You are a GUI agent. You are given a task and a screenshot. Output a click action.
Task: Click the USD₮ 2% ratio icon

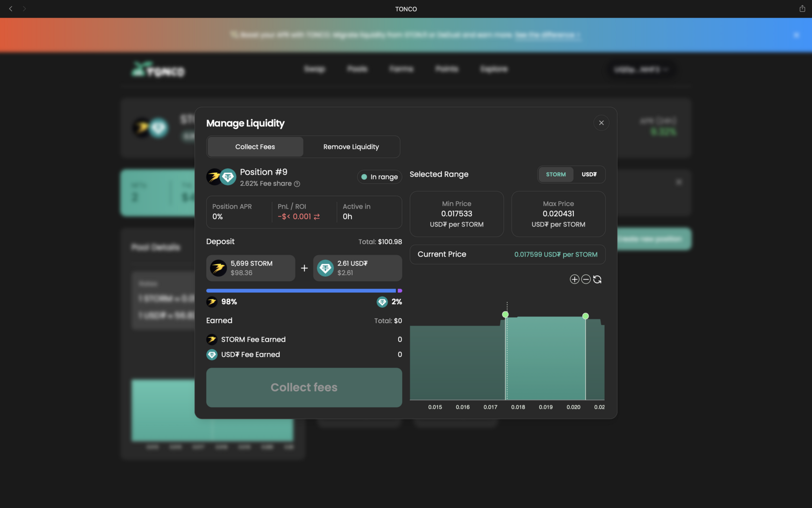(382, 302)
